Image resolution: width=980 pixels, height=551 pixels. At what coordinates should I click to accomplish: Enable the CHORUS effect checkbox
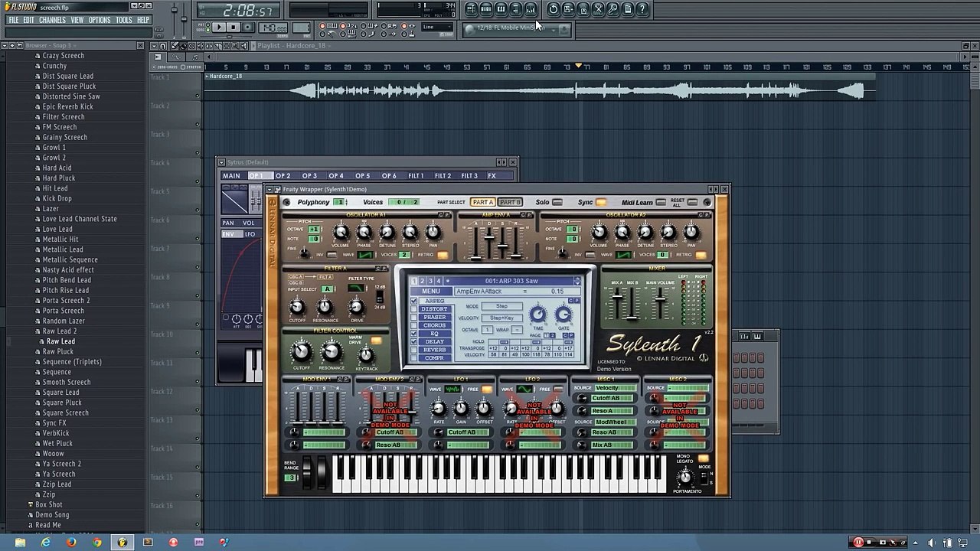(x=413, y=325)
